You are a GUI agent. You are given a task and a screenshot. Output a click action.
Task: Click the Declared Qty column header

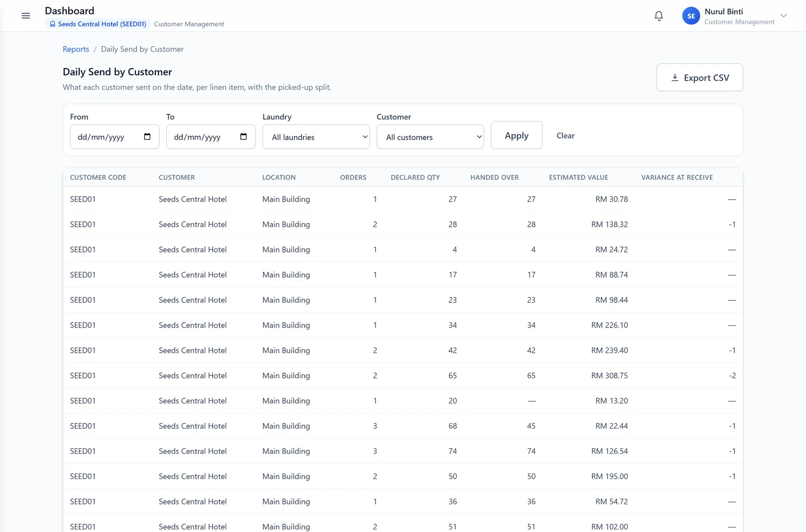coord(415,177)
